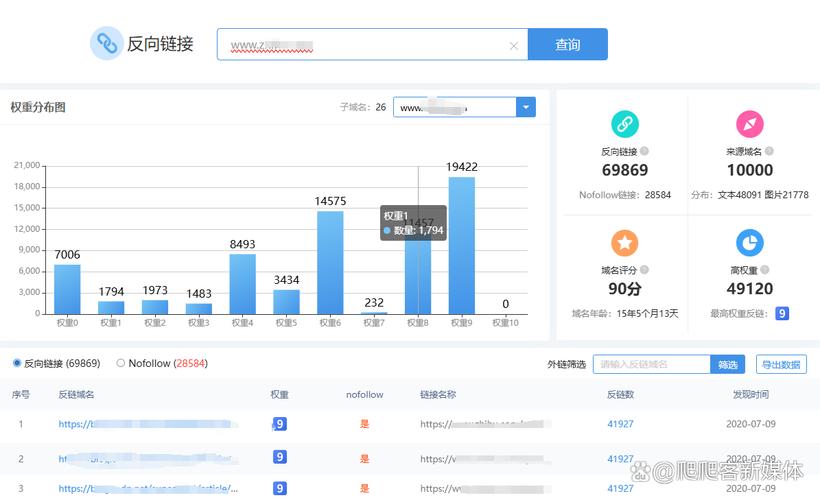Click the pink 来源域名 compass icon
The height and width of the screenshot is (500, 820).
(x=749, y=124)
